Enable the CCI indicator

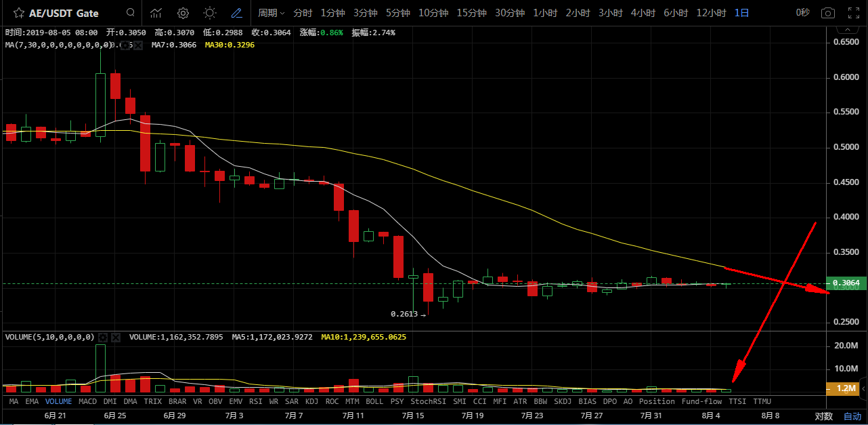click(x=479, y=401)
